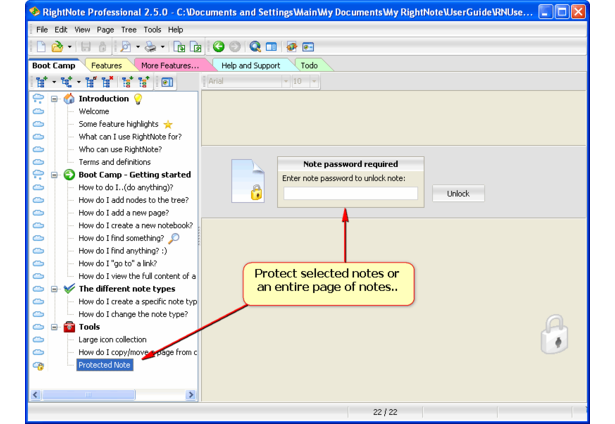The height and width of the screenshot is (424, 615).
Task: Collapse the Tools tree node
Action: [54, 327]
